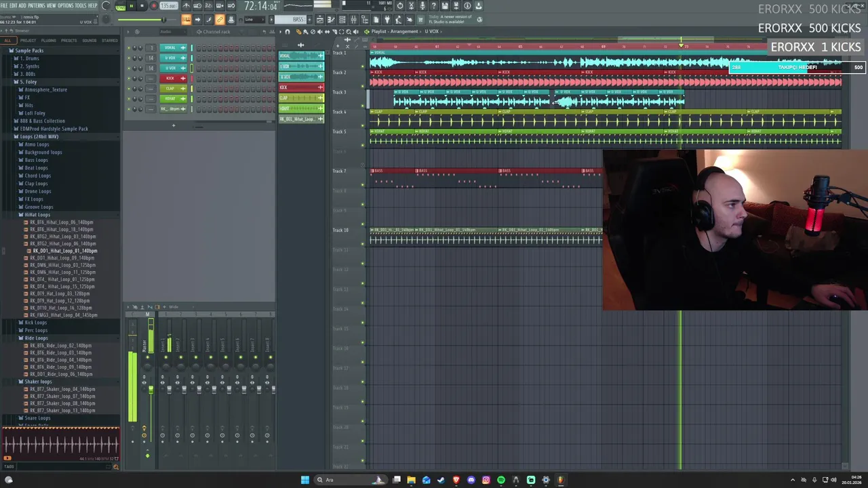Open the View playlist icon in toolbar
Screen dimensions: 868x488
(319, 19)
